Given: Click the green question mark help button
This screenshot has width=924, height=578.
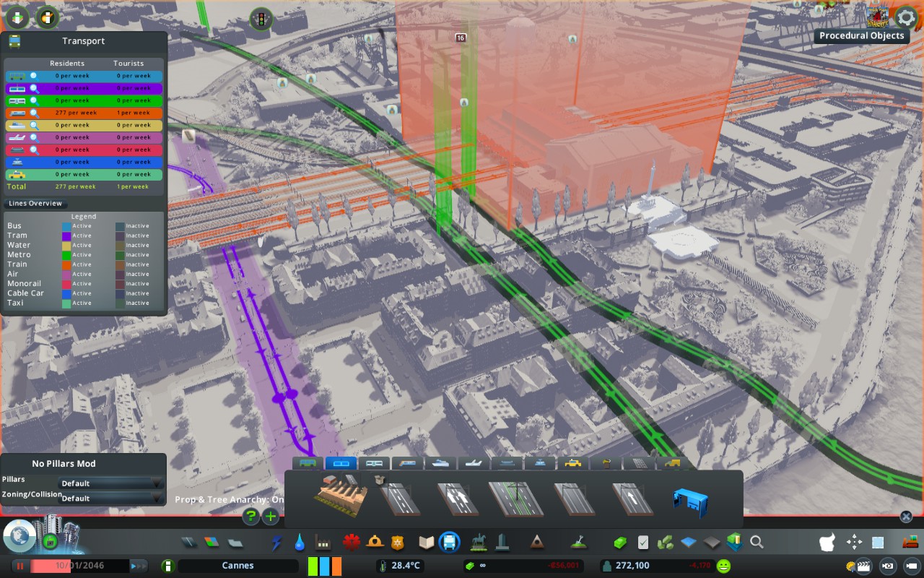Looking at the screenshot, I should coord(250,516).
